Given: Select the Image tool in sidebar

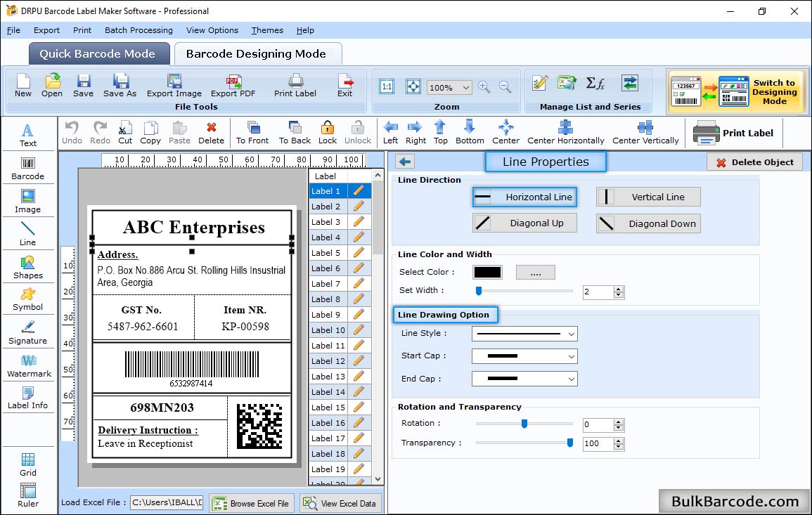Looking at the screenshot, I should point(28,202).
